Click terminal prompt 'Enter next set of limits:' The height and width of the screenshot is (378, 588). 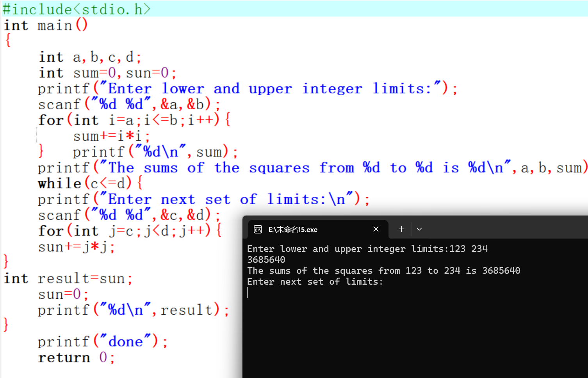[x=315, y=282]
